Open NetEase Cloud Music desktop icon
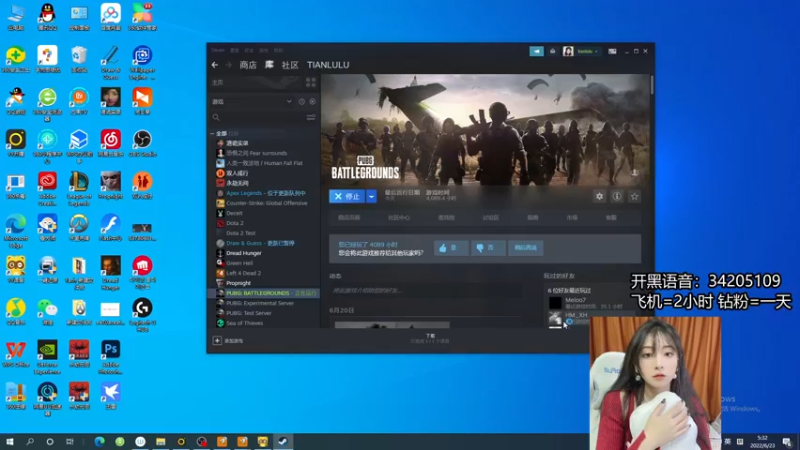800x450 pixels. [111, 143]
